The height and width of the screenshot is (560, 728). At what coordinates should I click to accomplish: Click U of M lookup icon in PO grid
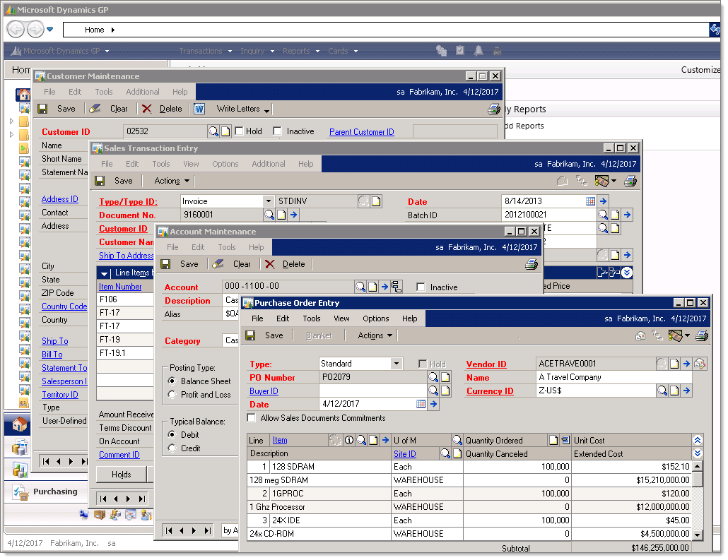click(457, 440)
